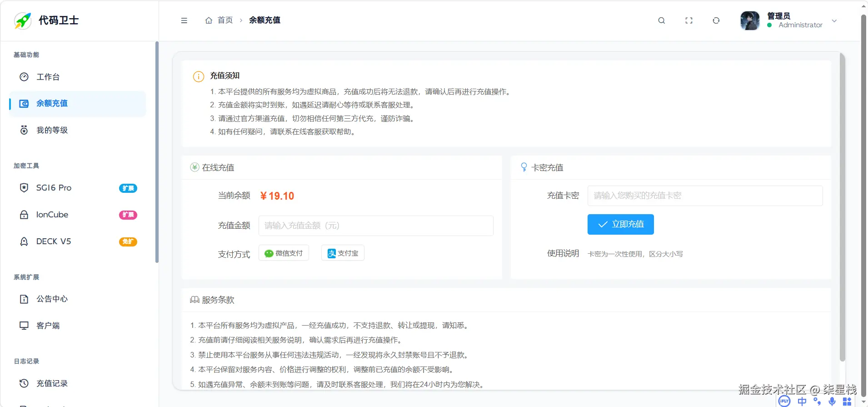Click the info icon beside 充值须知
This screenshot has height=407, width=868.
click(x=199, y=76)
